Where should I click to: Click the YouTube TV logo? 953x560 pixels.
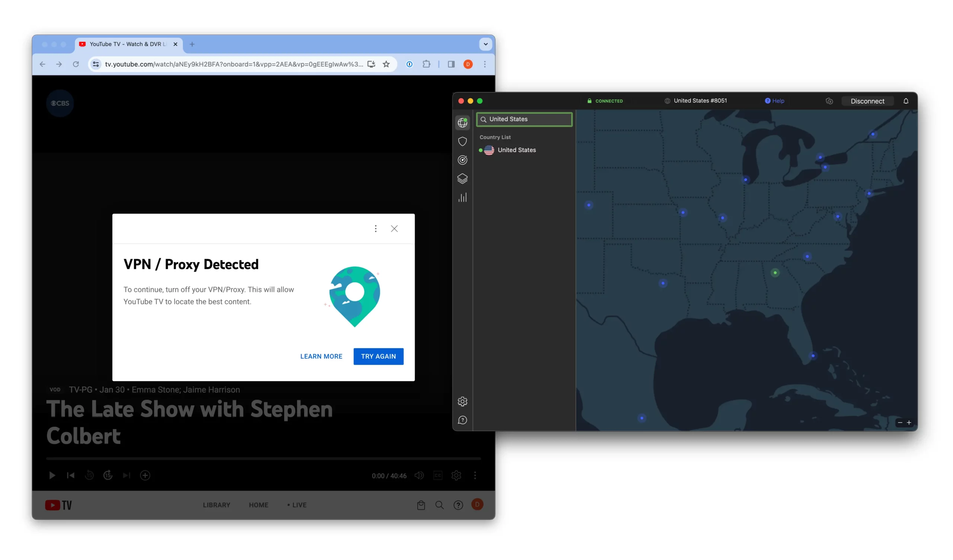tap(58, 505)
